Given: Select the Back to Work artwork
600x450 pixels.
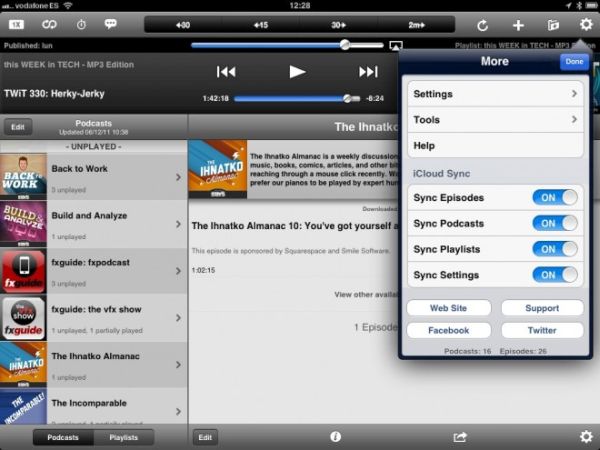Looking at the screenshot, I should [23, 177].
